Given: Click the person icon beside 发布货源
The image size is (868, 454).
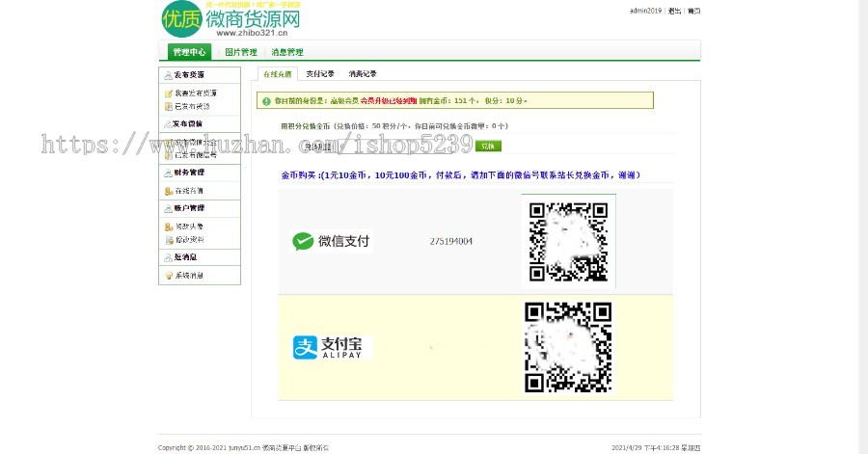Looking at the screenshot, I should click(x=168, y=75).
